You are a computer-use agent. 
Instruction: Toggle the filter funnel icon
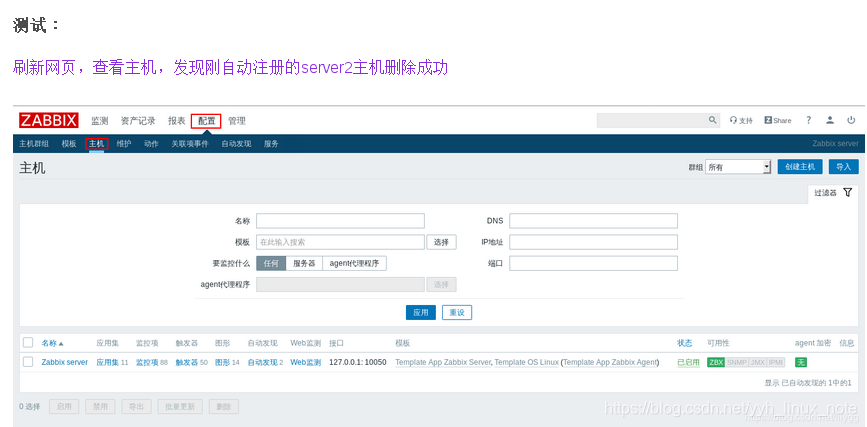[848, 192]
